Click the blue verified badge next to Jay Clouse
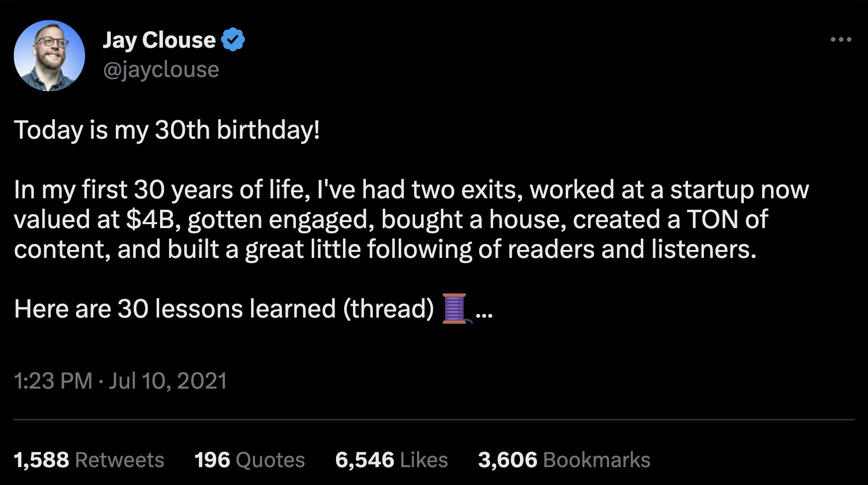 click(x=234, y=39)
